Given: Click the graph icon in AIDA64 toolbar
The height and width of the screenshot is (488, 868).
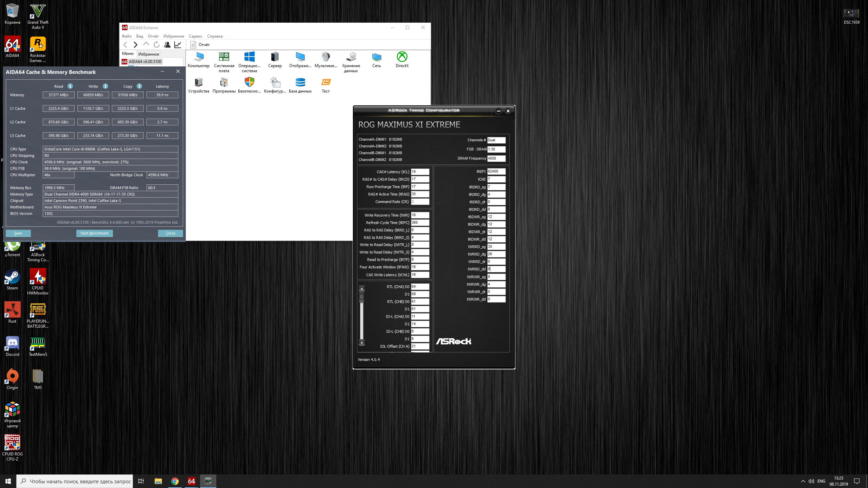Looking at the screenshot, I should coord(178,44).
